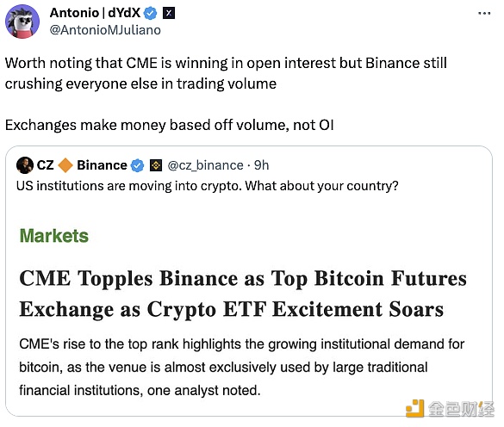
Task: Click the 9h timestamp on quoted tweet
Action: coord(261,165)
